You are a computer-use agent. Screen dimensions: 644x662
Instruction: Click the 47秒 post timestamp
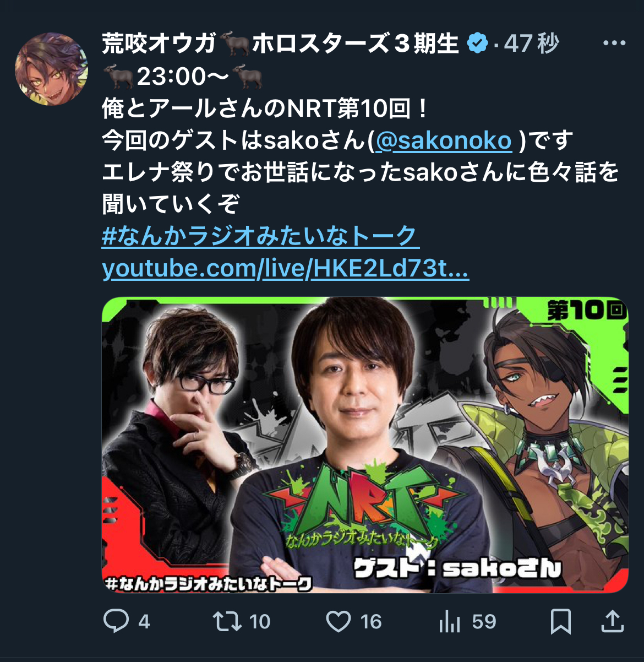coord(531,44)
